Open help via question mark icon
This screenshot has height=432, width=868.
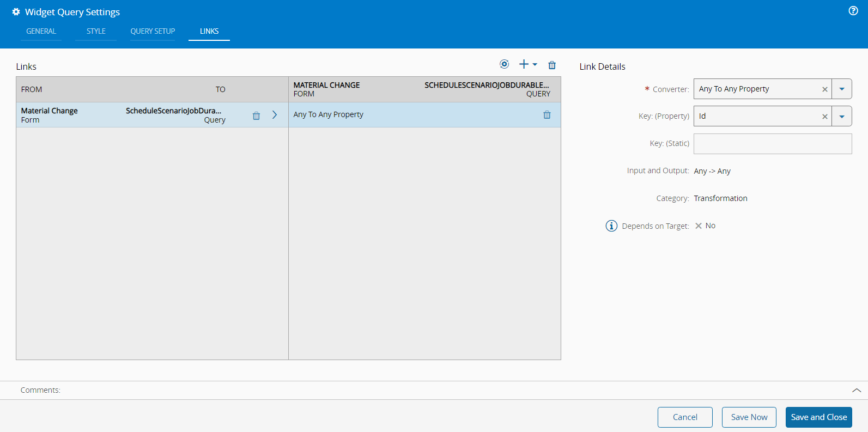(853, 11)
